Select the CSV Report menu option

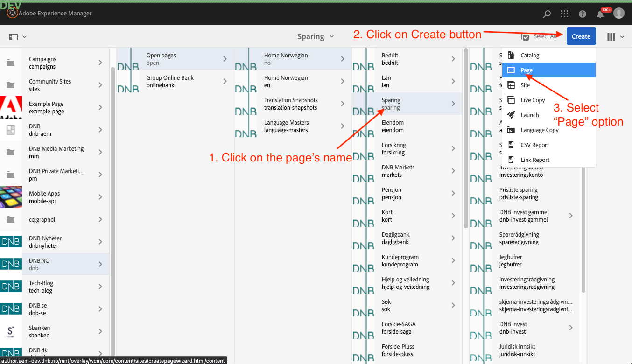click(534, 145)
